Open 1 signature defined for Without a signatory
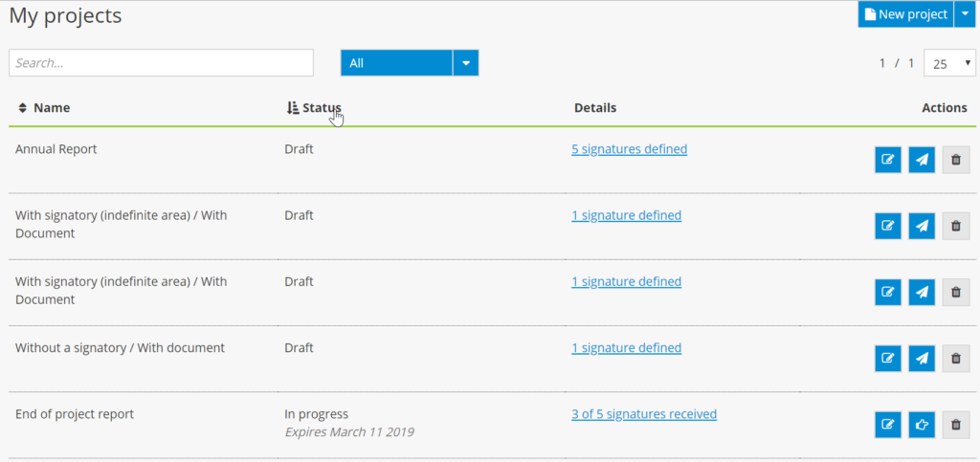 coord(626,348)
